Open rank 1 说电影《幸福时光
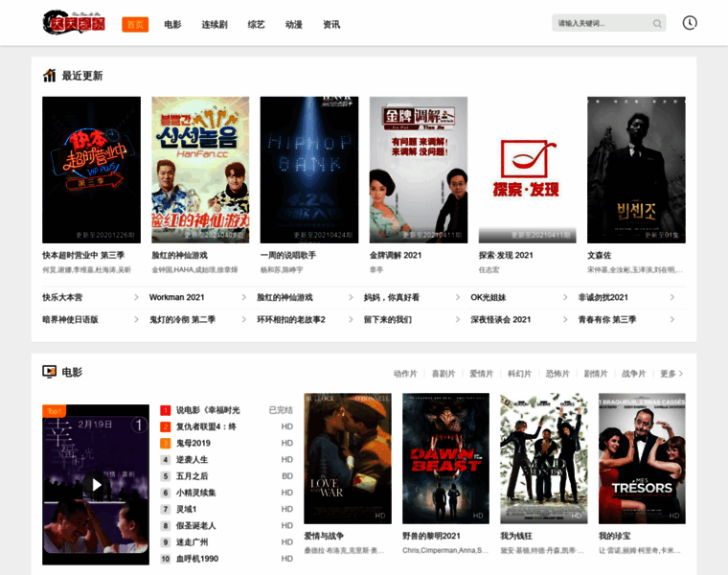728x575 pixels. coord(208,410)
